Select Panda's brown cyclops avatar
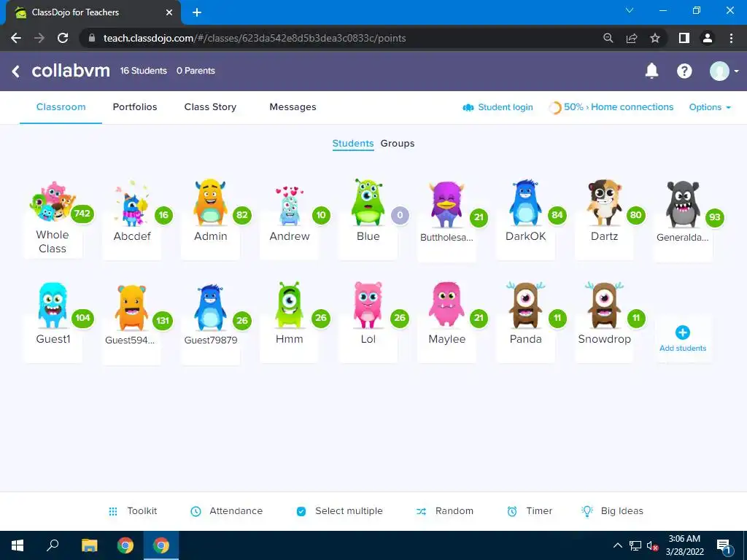The width and height of the screenshot is (747, 560). 525,306
